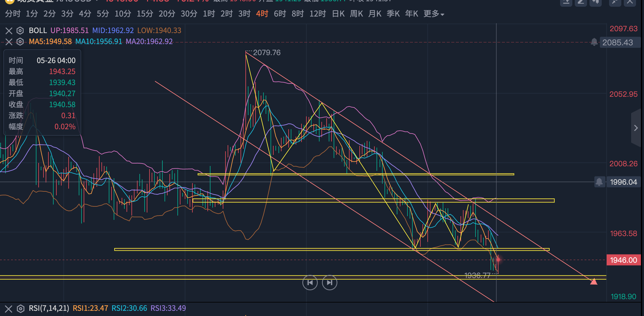Select the 3分 timeframe
The width and height of the screenshot is (644, 316).
click(x=67, y=14)
